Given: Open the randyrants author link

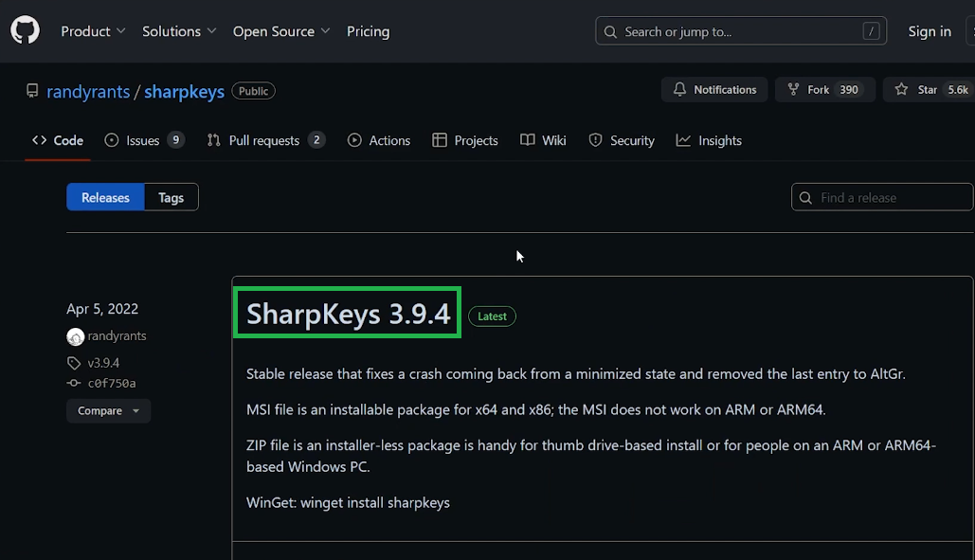Looking at the screenshot, I should (117, 335).
